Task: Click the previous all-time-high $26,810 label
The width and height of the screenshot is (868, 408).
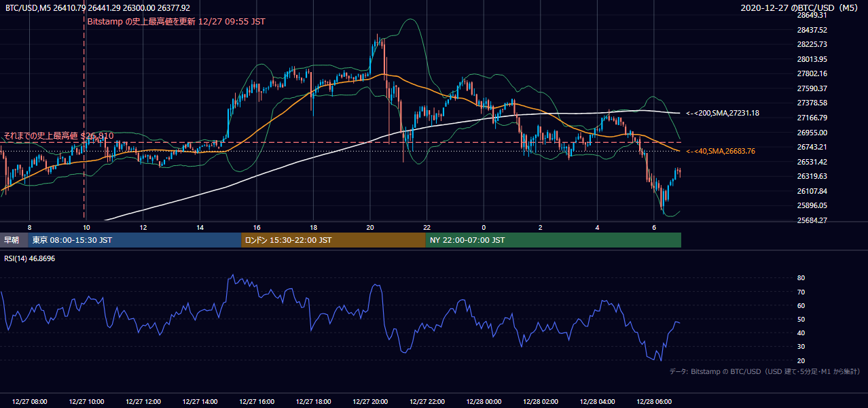Action: [x=58, y=136]
